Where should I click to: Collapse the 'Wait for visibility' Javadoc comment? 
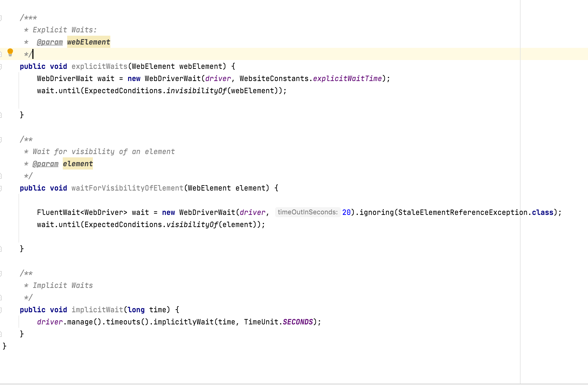click(x=1, y=139)
